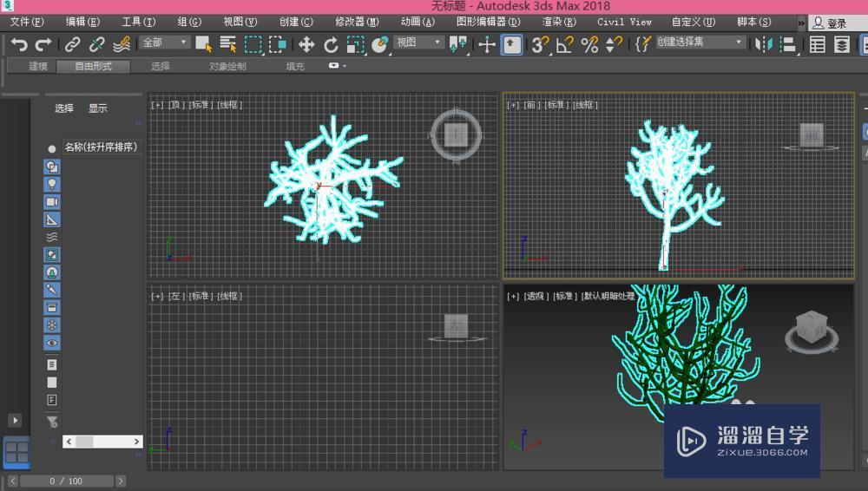868x491 pixels.
Task: Choose Rectangular Selection Region tool
Action: [253, 43]
